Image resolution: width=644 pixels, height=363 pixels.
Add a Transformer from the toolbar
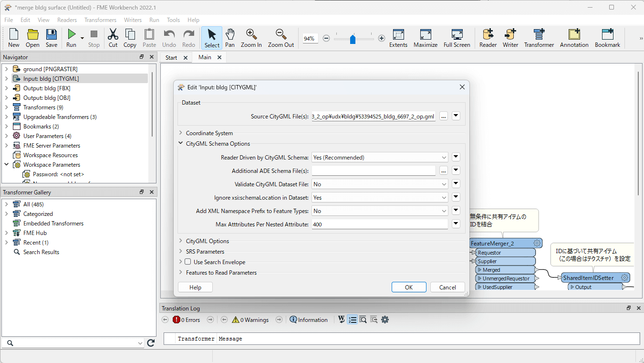coord(539,34)
